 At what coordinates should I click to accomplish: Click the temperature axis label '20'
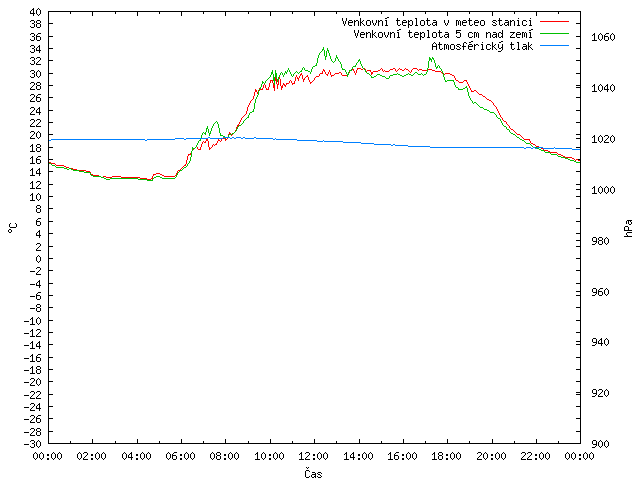point(36,136)
